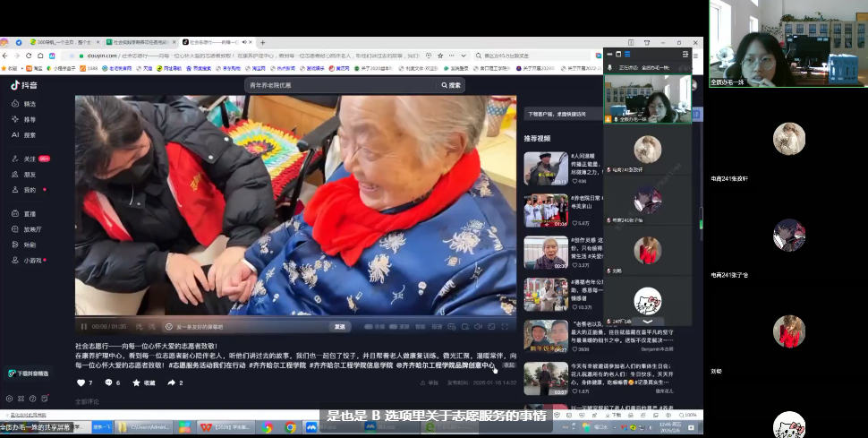Expand the participant list chevron in meeting panel
Viewport: 868px width, 438px height.
(x=648, y=320)
